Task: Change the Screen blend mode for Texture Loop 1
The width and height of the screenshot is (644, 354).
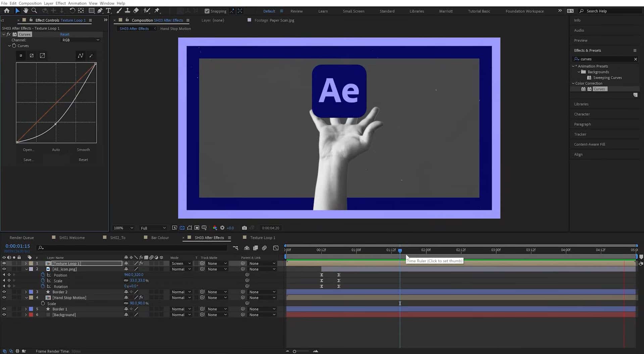Action: pos(180,263)
